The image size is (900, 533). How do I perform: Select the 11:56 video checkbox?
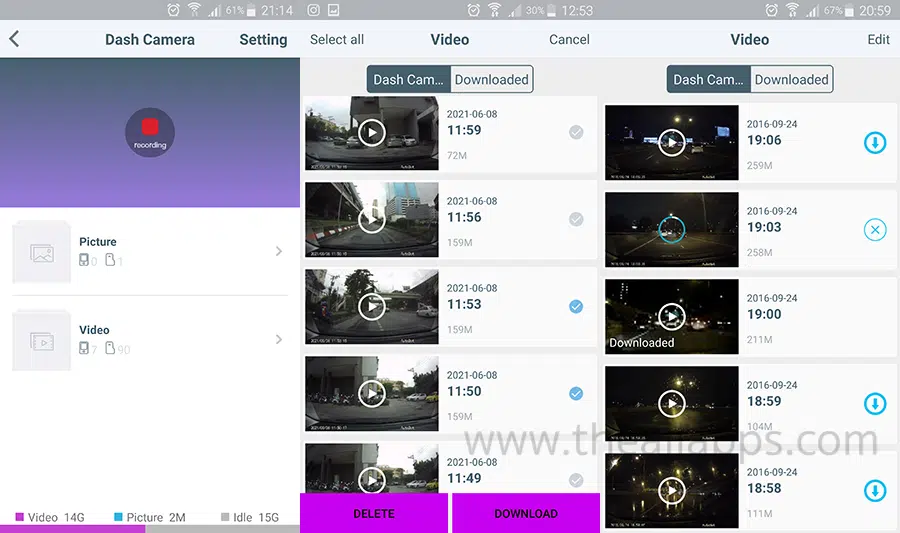[x=576, y=219]
